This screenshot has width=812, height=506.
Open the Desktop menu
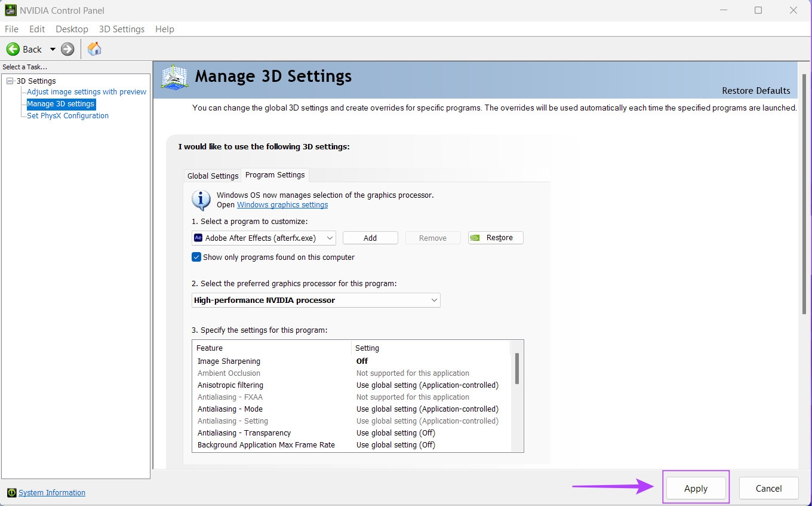click(x=72, y=29)
